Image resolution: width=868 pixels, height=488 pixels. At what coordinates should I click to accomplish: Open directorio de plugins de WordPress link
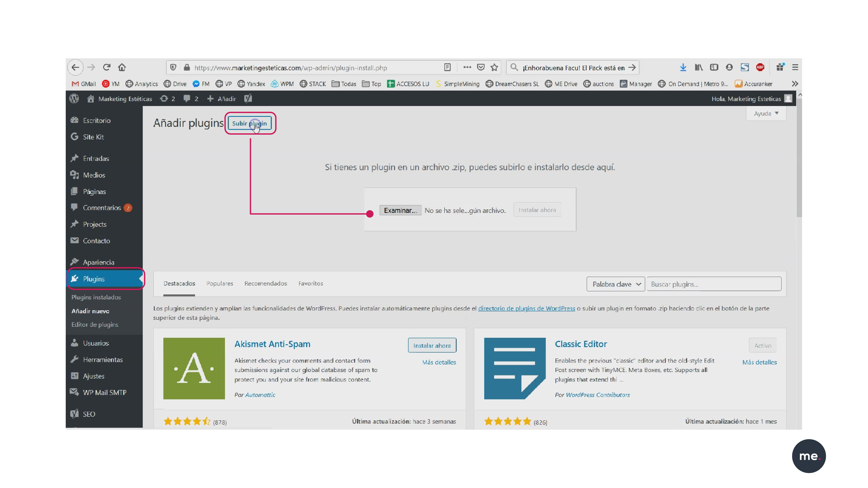[x=527, y=308]
